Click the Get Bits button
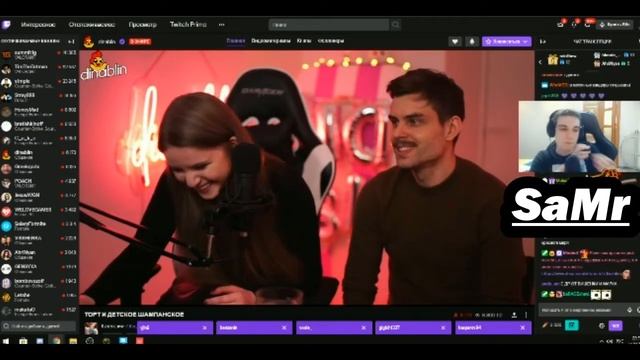The height and width of the screenshot is (360, 640). click(x=615, y=25)
